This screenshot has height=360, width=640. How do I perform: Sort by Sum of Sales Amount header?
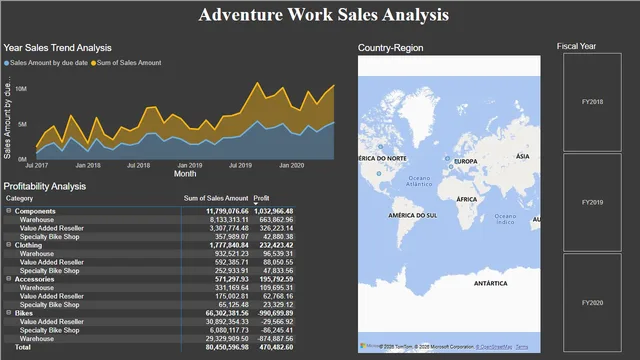coord(216,198)
